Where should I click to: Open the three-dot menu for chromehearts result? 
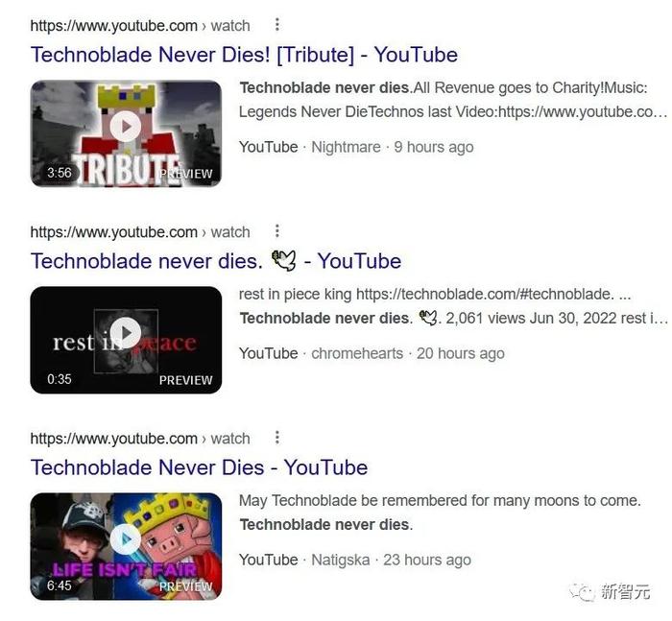[x=277, y=231]
